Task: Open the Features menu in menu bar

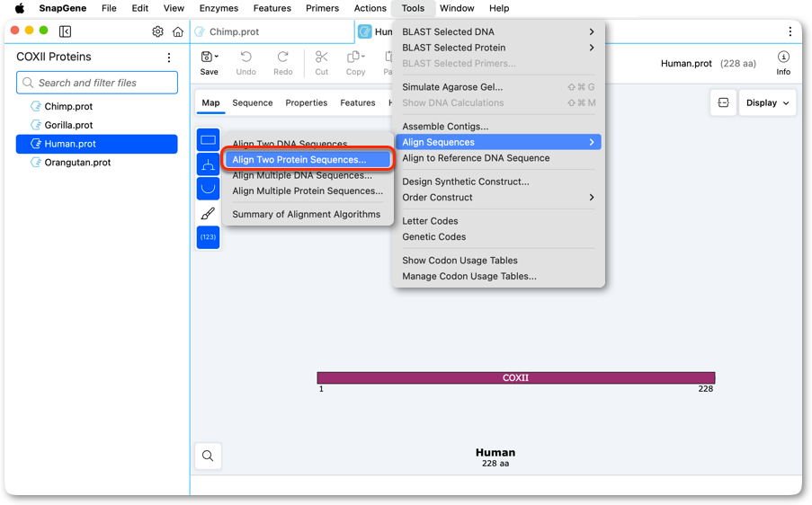Action: coord(272,8)
